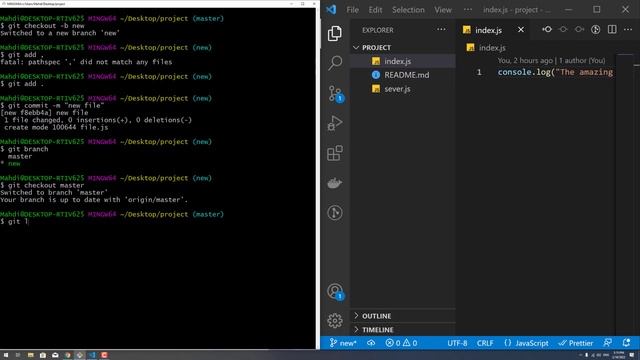The height and width of the screenshot is (360, 640).
Task: Click the red C app icon in taskbar
Action: click(104, 355)
